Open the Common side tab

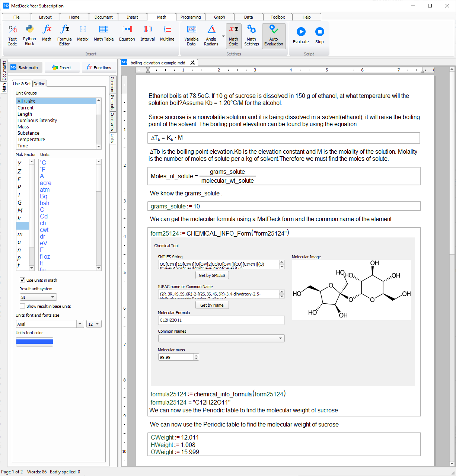(x=112, y=85)
